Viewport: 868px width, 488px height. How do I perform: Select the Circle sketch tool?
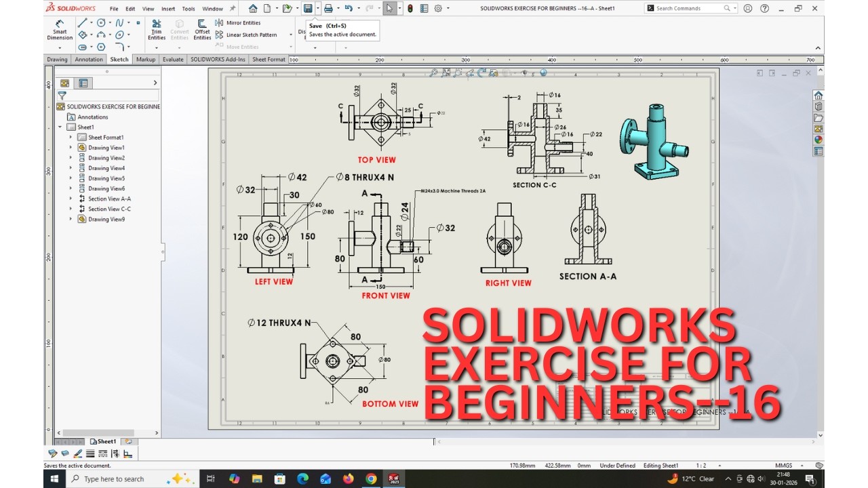point(101,22)
